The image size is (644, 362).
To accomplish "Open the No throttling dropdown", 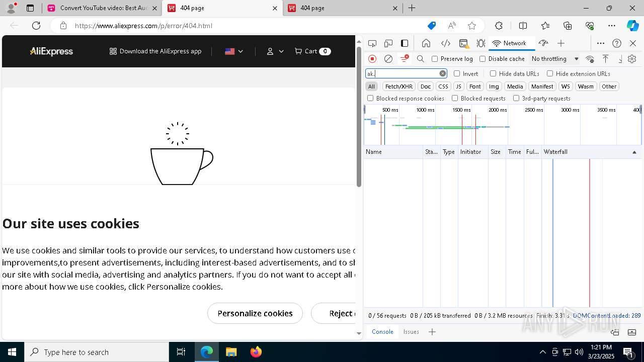I will pos(555,59).
